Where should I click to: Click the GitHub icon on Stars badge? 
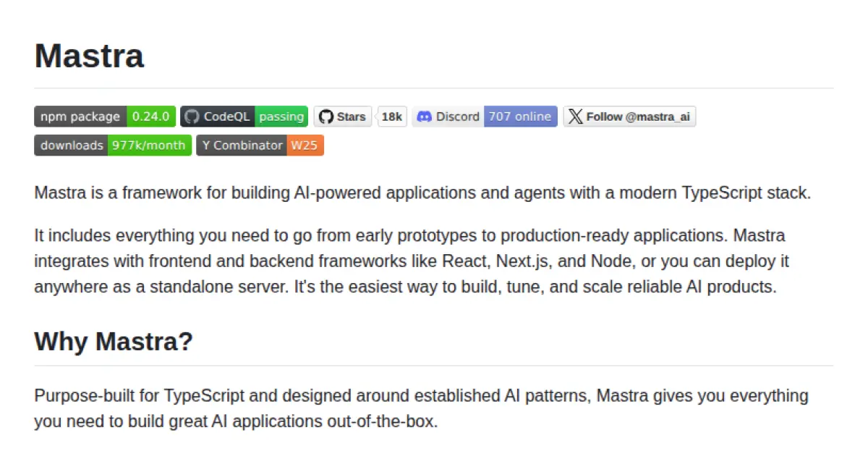pos(327,117)
